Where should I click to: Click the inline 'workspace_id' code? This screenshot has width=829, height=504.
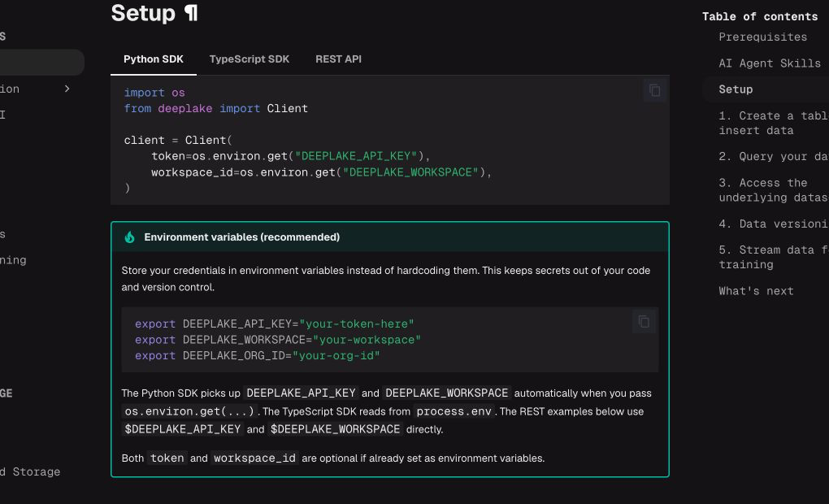tap(255, 458)
